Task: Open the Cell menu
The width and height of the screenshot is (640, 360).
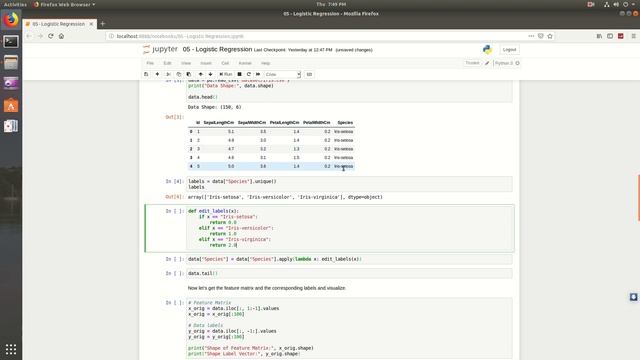Action: pos(225,63)
